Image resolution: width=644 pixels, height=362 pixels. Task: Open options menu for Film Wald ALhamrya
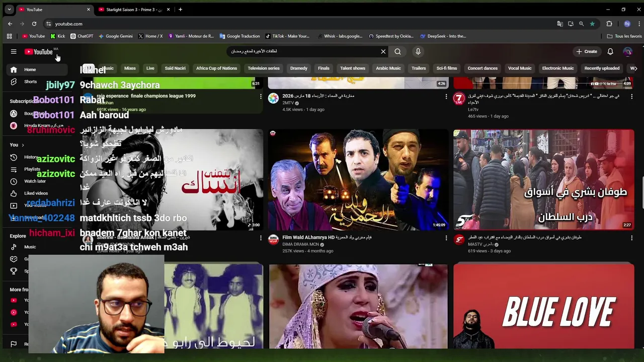446,237
